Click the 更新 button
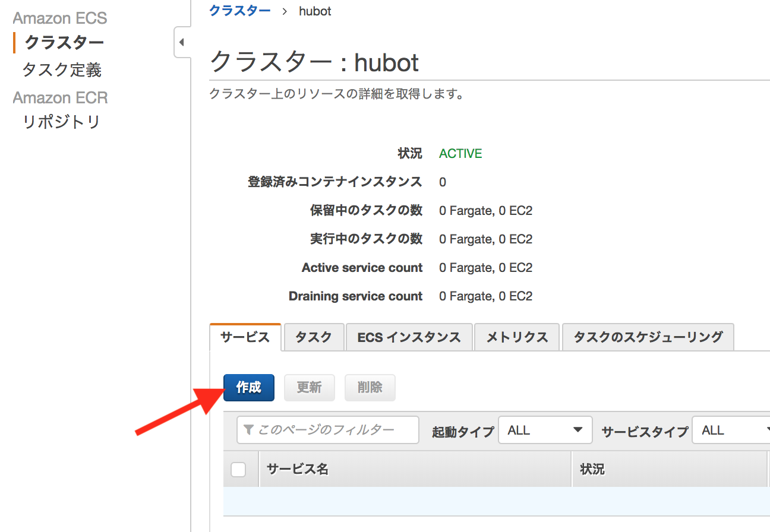This screenshot has width=770, height=532. pyautogui.click(x=310, y=388)
